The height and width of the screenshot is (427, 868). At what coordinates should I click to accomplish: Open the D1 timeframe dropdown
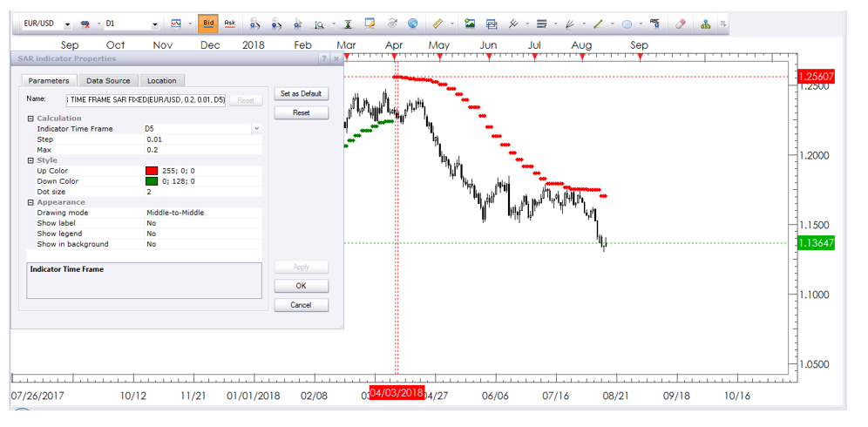pos(154,24)
